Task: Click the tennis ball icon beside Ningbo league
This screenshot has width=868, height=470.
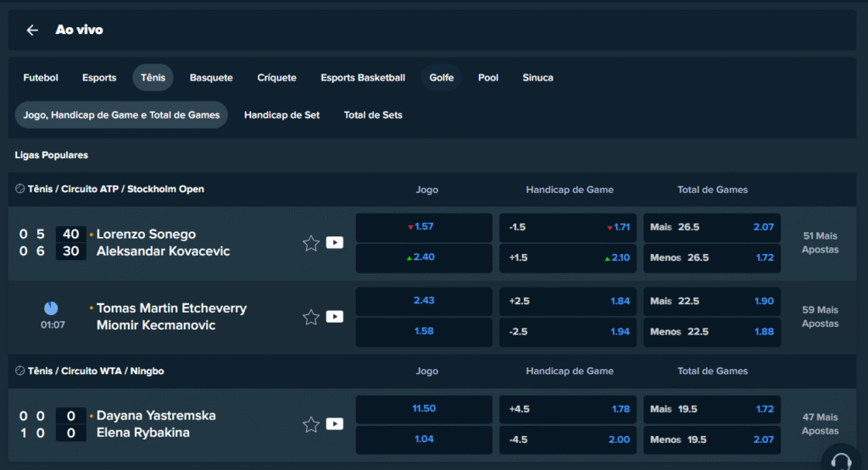Action: (20, 370)
